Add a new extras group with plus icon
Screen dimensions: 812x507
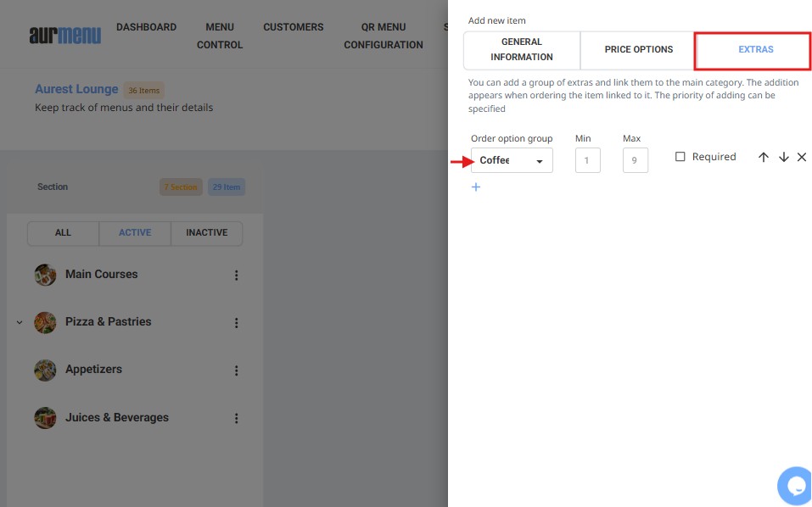[x=475, y=187]
